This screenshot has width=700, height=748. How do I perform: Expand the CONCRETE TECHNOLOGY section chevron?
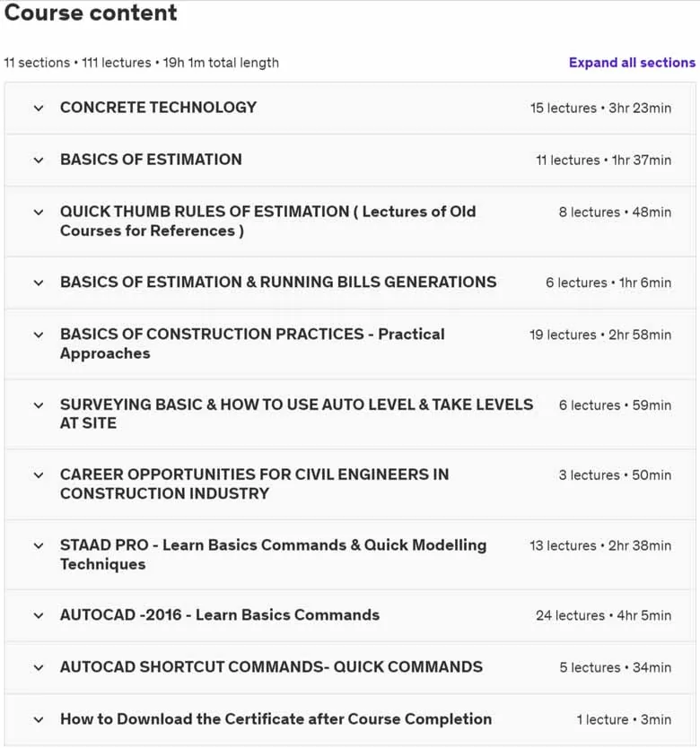(x=39, y=109)
